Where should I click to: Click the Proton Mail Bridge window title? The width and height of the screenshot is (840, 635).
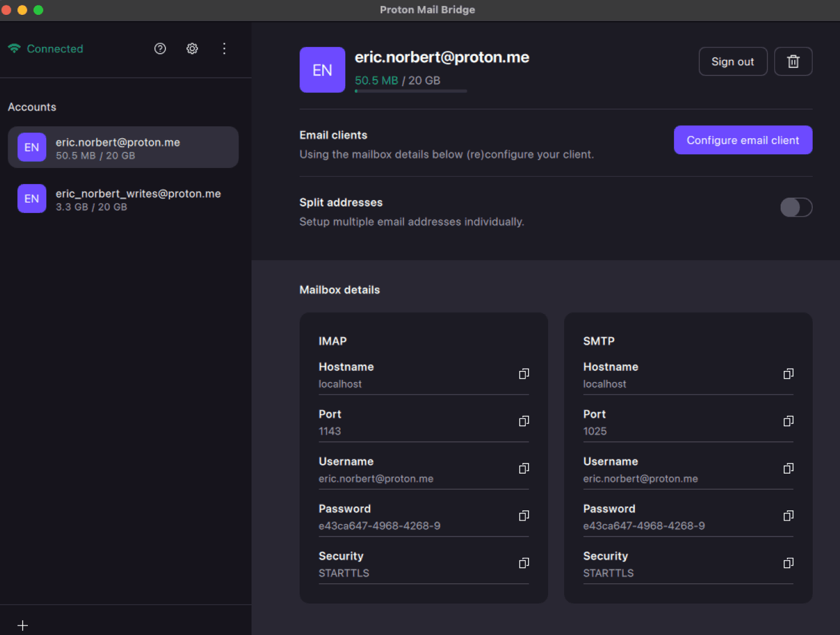click(427, 9)
